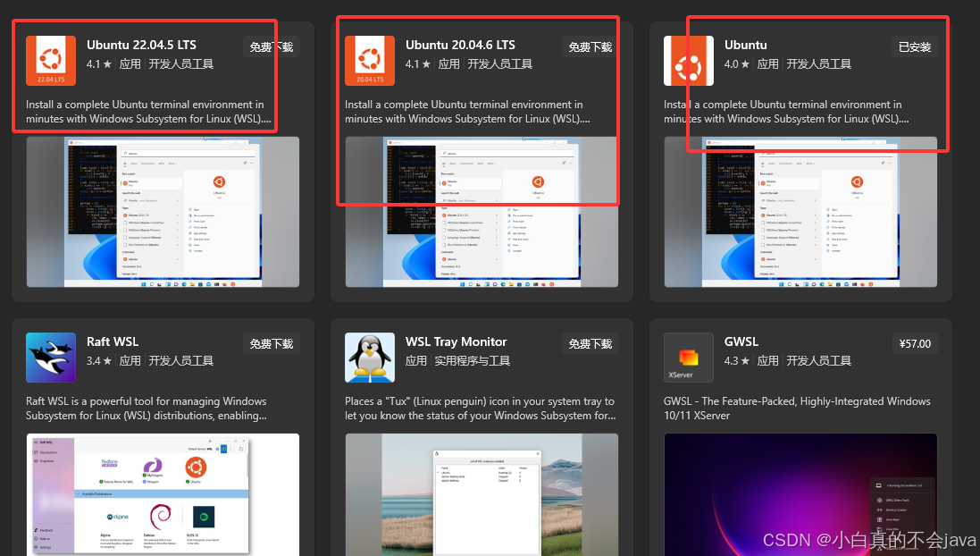980x556 pixels.
Task: Download Ubuntu 22.04.5 LTS for free
Action: point(272,46)
